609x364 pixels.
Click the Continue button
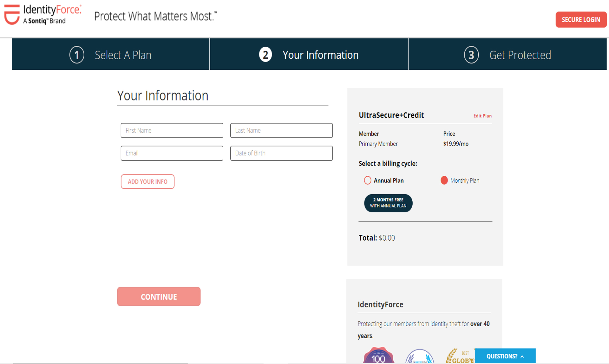[159, 296]
